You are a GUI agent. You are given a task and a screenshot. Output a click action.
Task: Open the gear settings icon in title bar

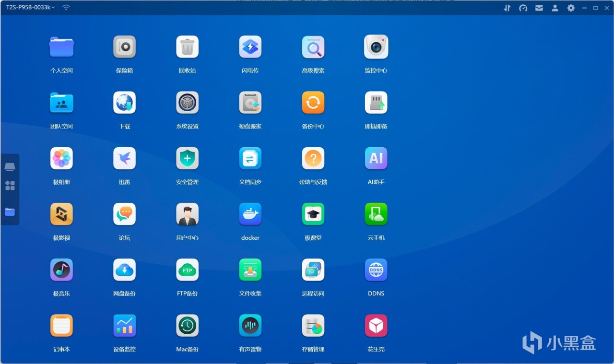tap(571, 8)
